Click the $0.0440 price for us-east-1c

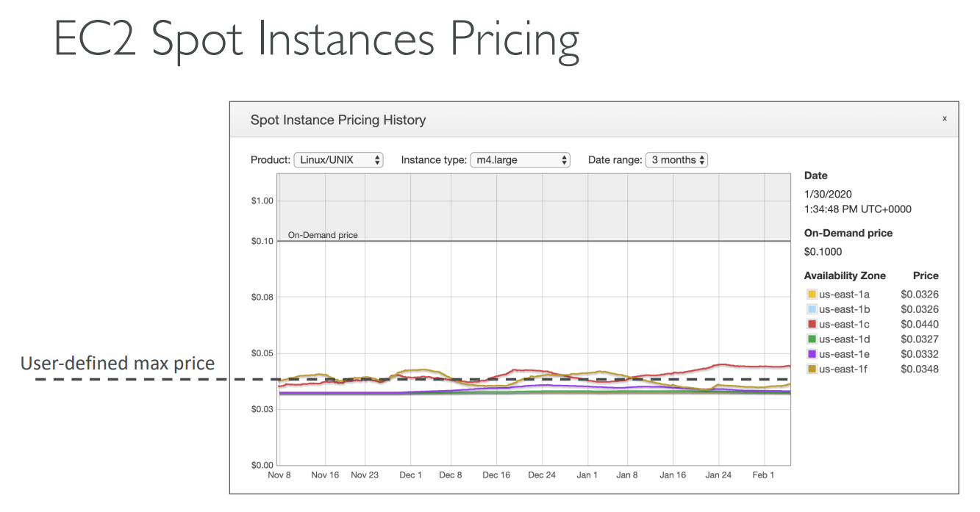point(919,324)
